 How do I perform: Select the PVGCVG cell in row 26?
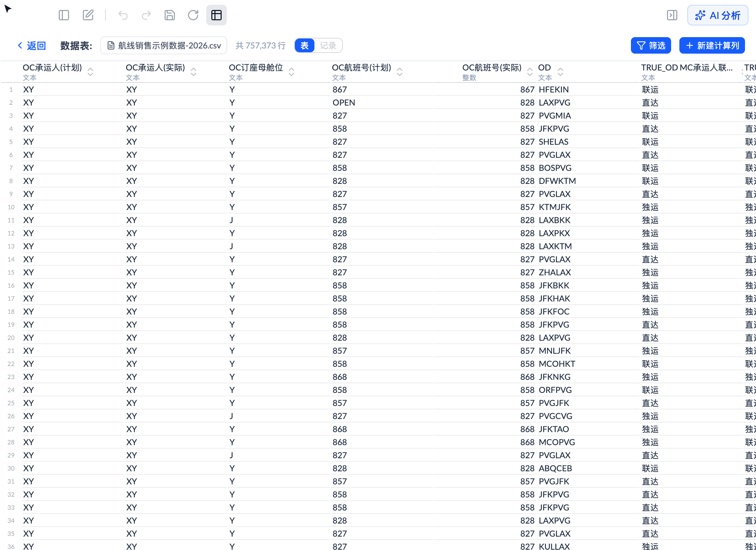point(588,416)
